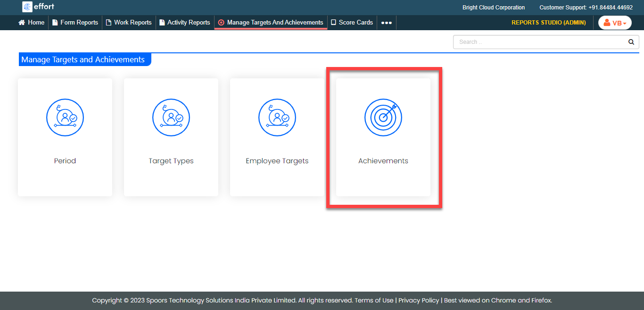This screenshot has height=310, width=644.
Task: Open the Activity Reports menu
Action: click(184, 23)
